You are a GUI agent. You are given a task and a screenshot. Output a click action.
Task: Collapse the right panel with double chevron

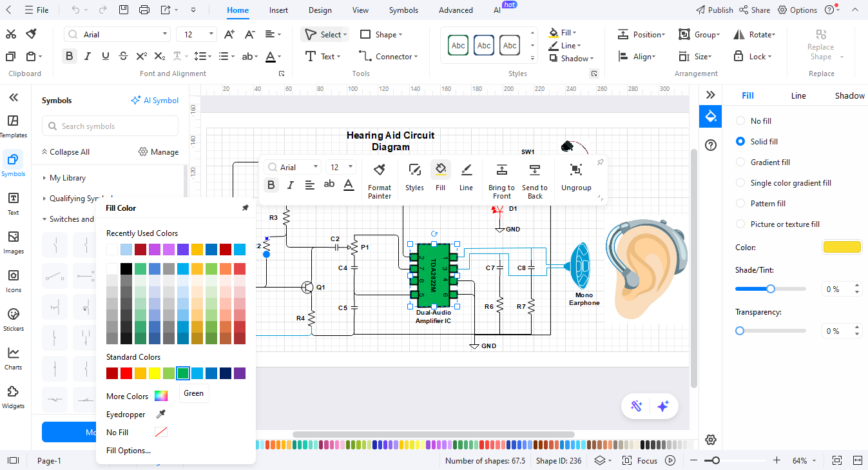[711, 95]
